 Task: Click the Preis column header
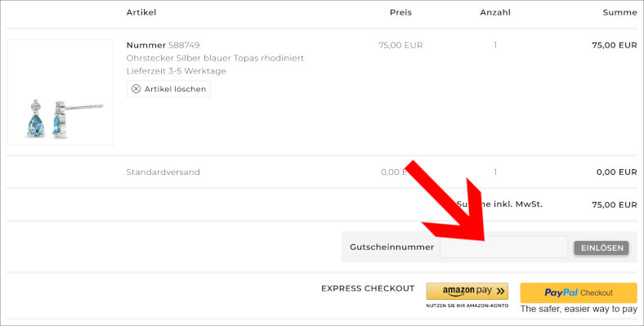[400, 12]
